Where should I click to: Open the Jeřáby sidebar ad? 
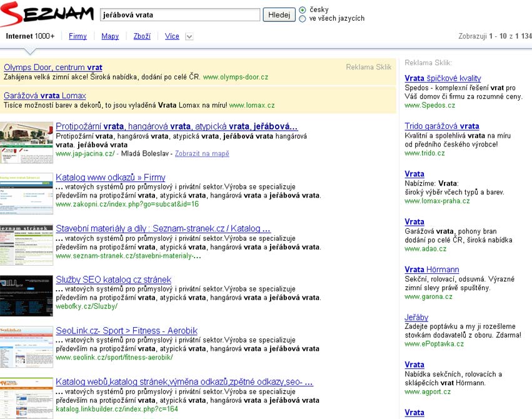(x=416, y=317)
